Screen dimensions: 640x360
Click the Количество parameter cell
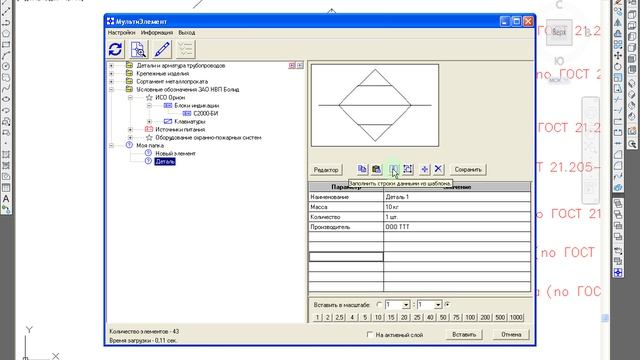(346, 217)
